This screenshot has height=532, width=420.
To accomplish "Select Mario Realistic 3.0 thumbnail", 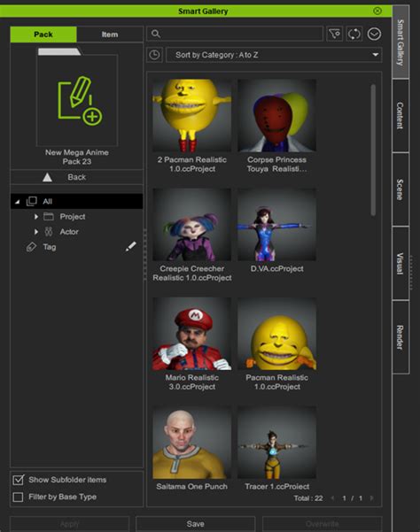I will click(x=192, y=334).
